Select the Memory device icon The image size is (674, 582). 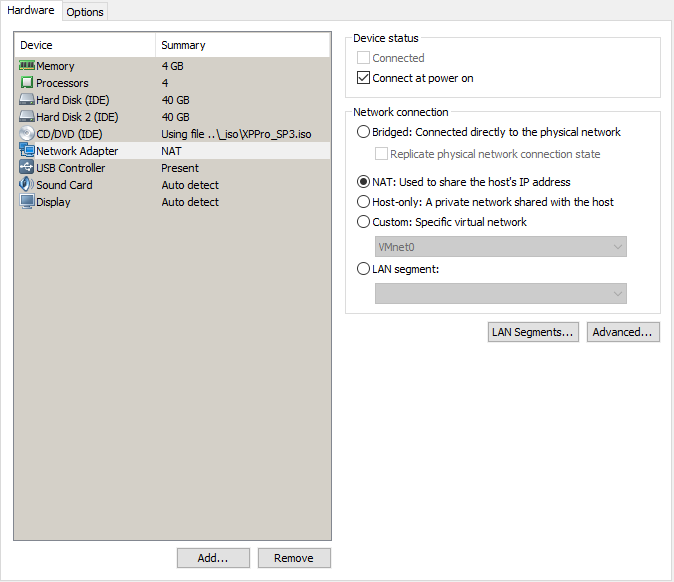pyautogui.click(x=27, y=65)
